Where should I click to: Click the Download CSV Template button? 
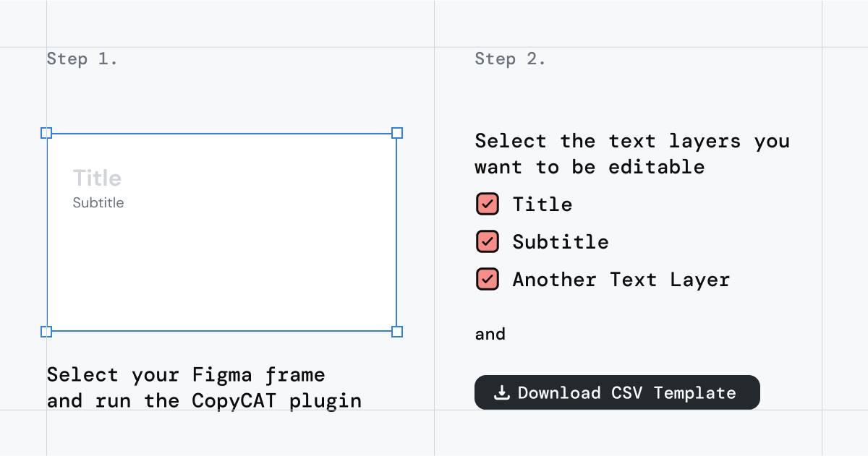click(617, 392)
